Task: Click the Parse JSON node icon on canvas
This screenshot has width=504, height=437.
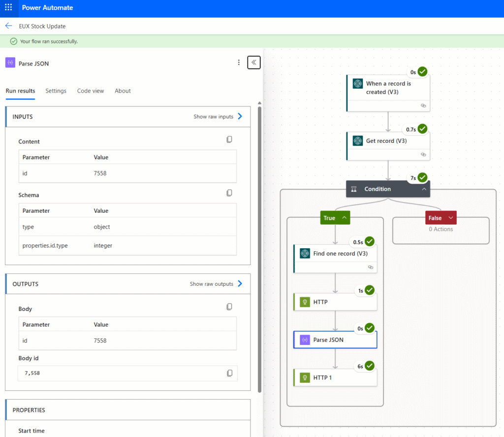Action: (305, 340)
